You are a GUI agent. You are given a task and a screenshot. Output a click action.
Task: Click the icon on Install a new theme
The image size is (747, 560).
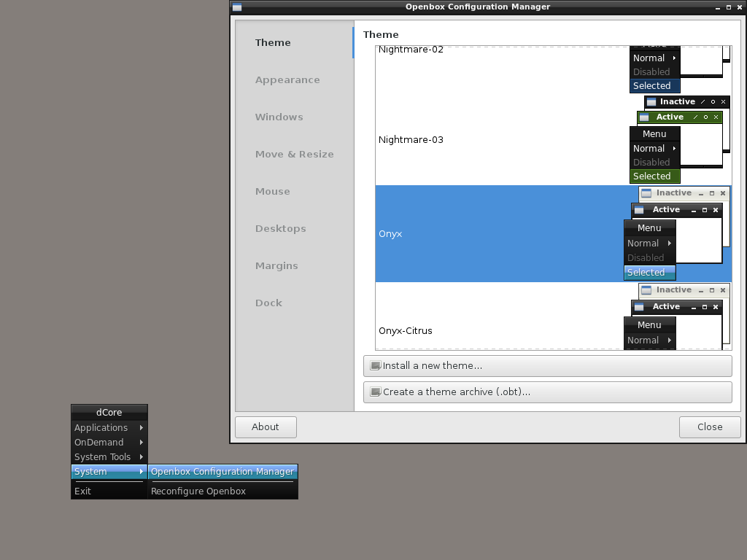(376, 366)
